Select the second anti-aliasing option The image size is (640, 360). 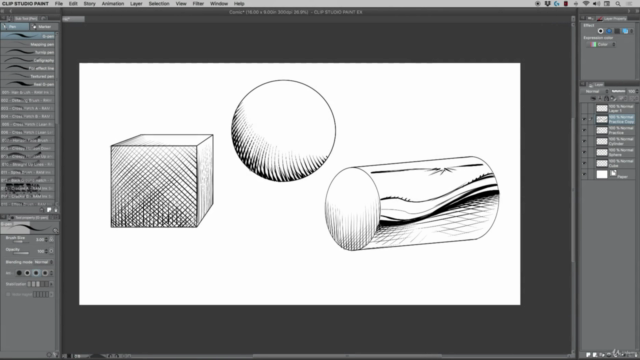tap(27, 273)
